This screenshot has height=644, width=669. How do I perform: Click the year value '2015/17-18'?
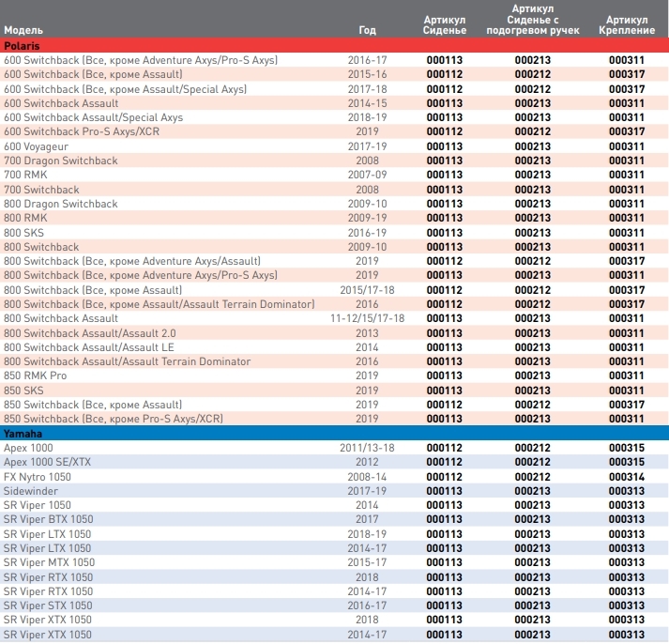click(367, 290)
